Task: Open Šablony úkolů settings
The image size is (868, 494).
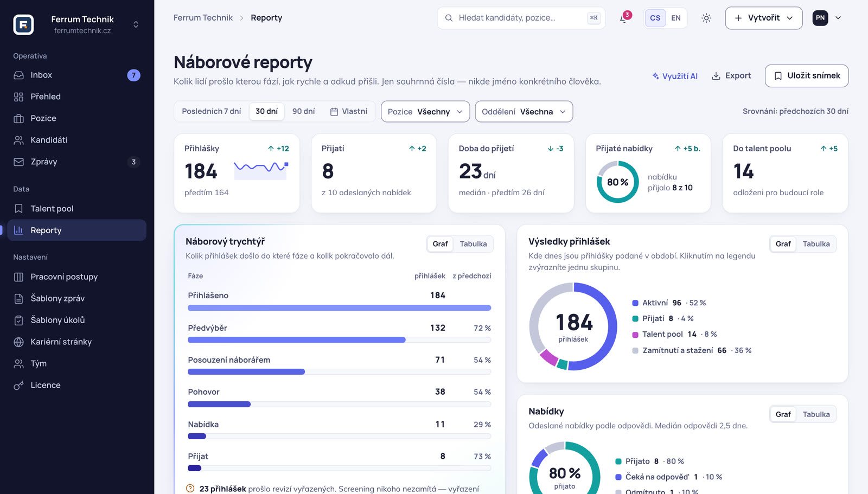Action: [x=77, y=320]
